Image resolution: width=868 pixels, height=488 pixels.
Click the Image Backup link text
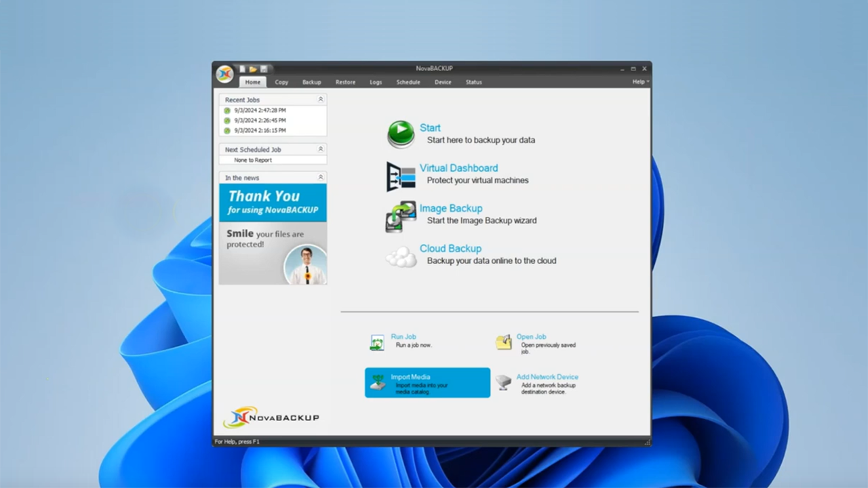[x=451, y=208]
